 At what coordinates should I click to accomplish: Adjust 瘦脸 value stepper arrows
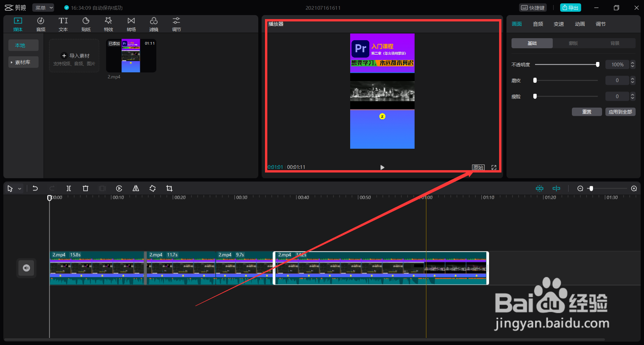coord(633,96)
